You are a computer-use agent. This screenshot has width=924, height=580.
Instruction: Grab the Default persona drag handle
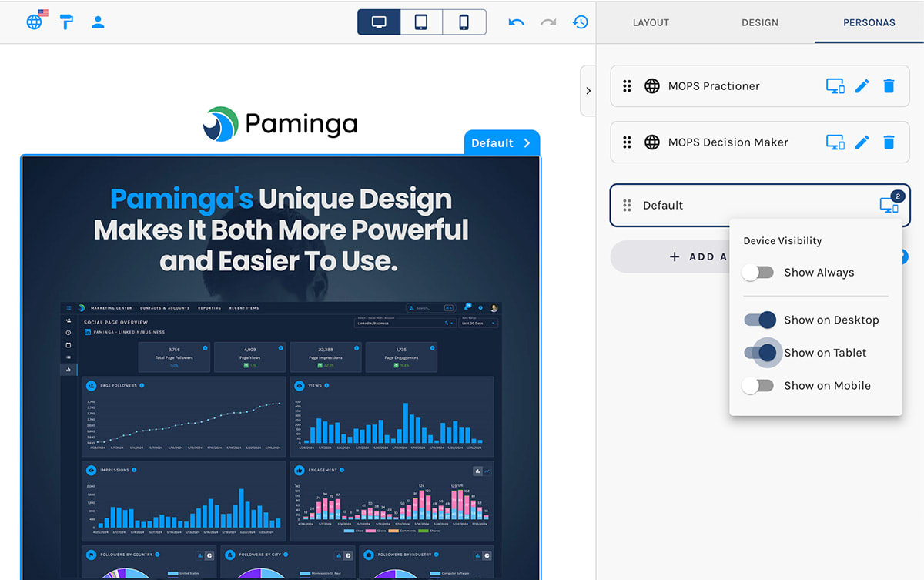tap(627, 206)
